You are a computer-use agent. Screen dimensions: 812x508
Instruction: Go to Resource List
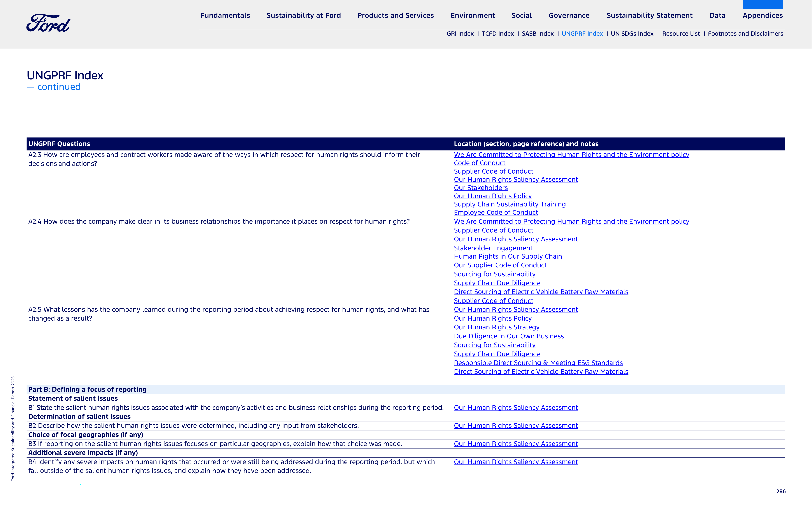pos(681,34)
